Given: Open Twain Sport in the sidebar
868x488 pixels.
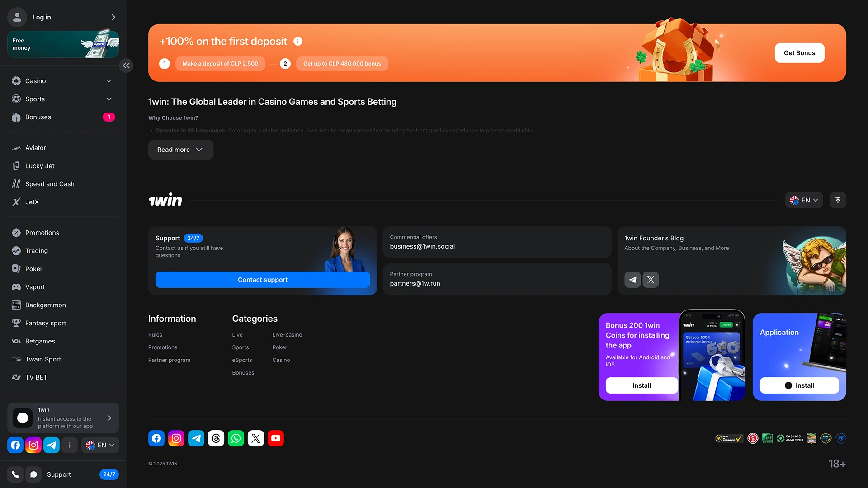Looking at the screenshot, I should coord(63,359).
